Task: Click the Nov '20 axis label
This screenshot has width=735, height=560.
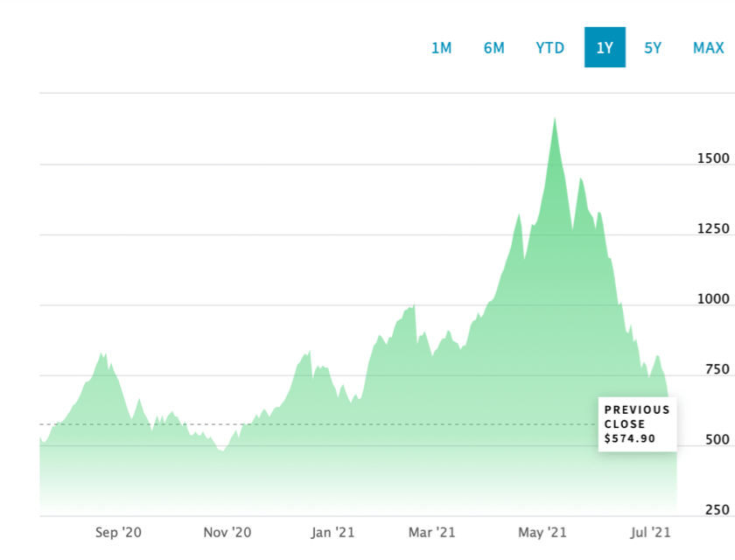Action: (227, 531)
